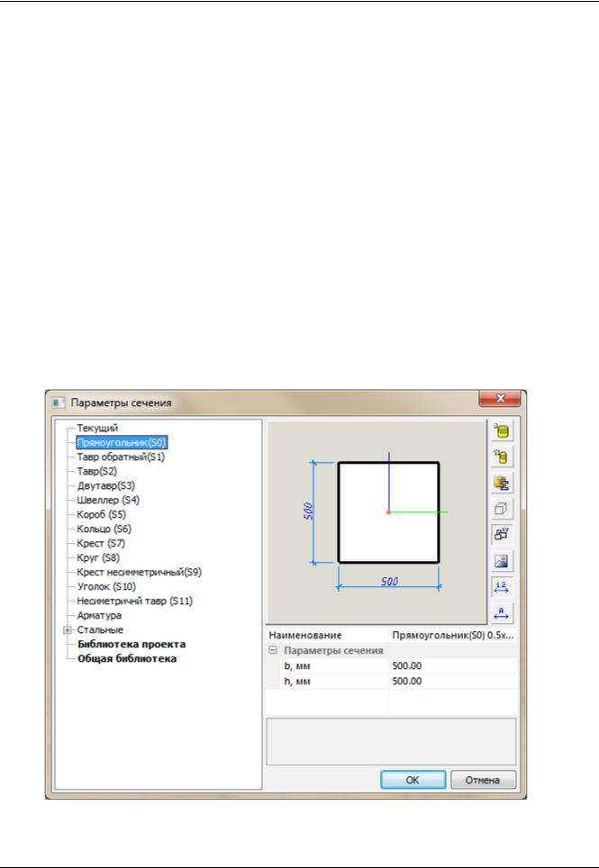Choose Крест несимметричный(S9) item
Screen dimensions: 599x868
click(139, 572)
